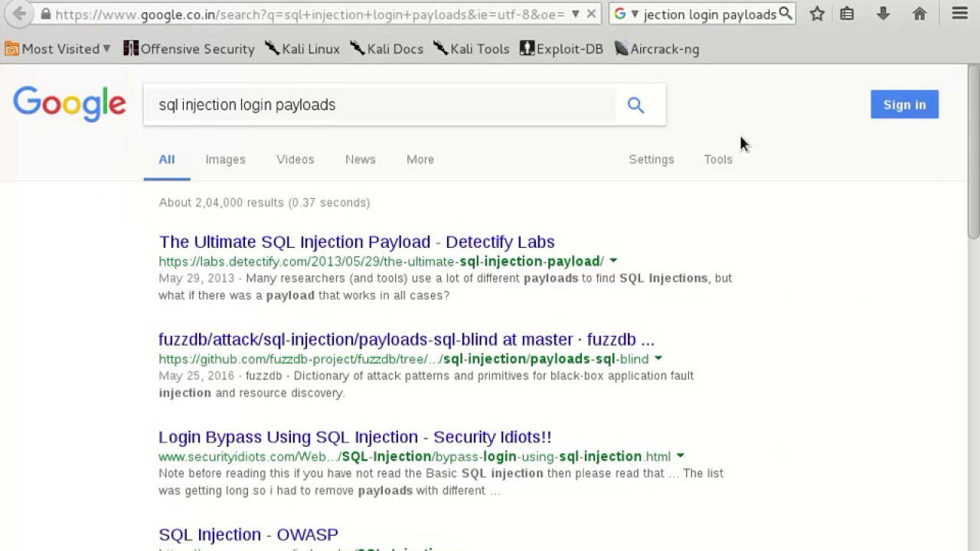Open the Kali Linux bookmark
Screen dimensions: 980x551
tap(302, 49)
